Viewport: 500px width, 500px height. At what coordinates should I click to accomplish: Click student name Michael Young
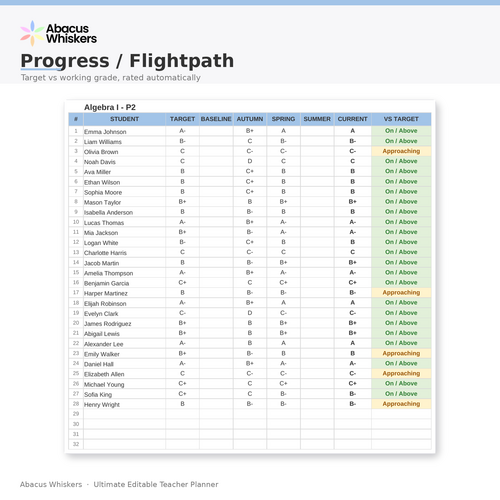point(104,385)
